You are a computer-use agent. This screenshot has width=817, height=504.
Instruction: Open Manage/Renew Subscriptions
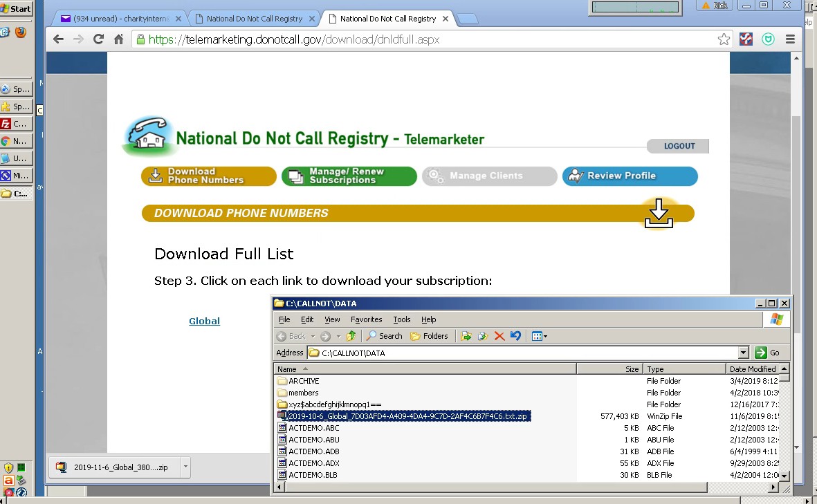349,176
